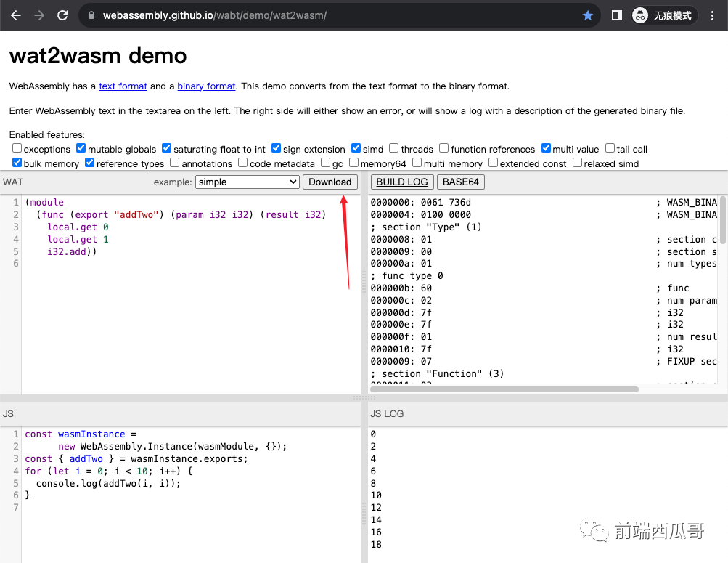
Task: Open the browser side panel icon
Action: click(x=616, y=15)
